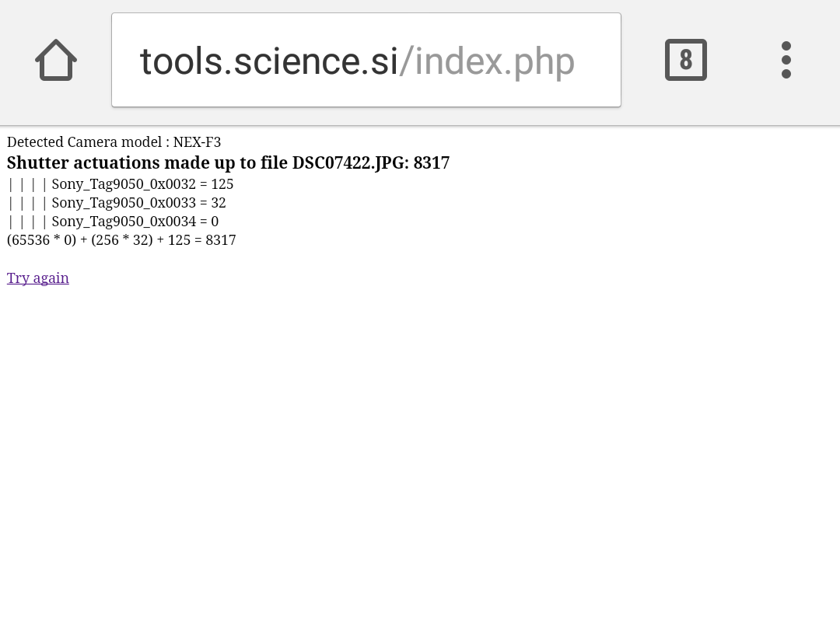Click the NEX-F3 camera model name

point(197,142)
